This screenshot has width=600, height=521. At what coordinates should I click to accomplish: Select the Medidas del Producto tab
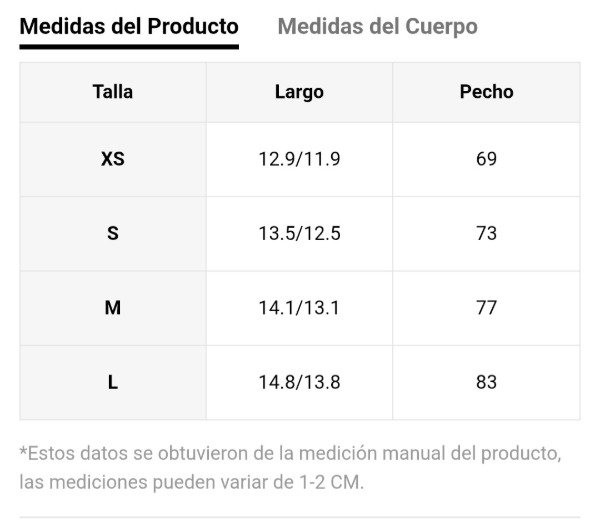(x=129, y=26)
